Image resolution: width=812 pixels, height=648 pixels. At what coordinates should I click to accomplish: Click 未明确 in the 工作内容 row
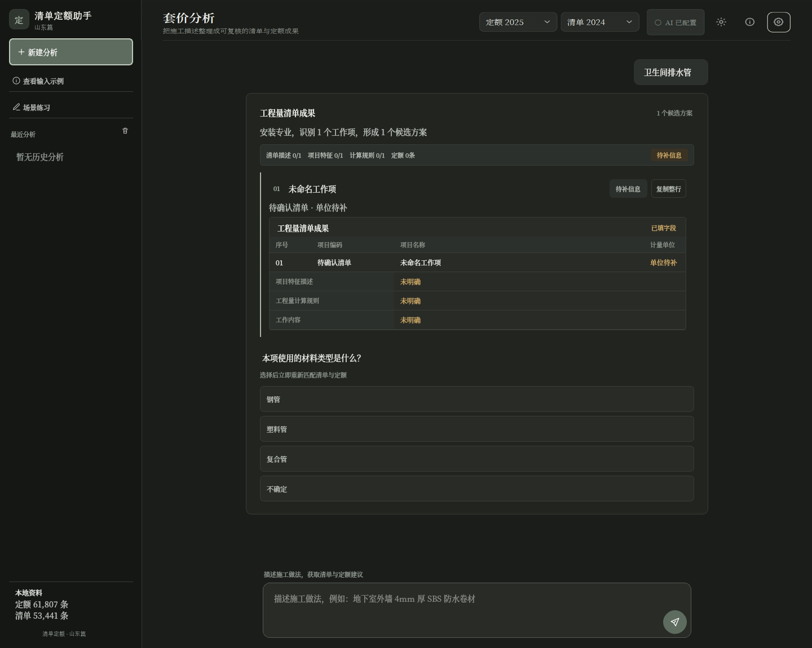(411, 320)
